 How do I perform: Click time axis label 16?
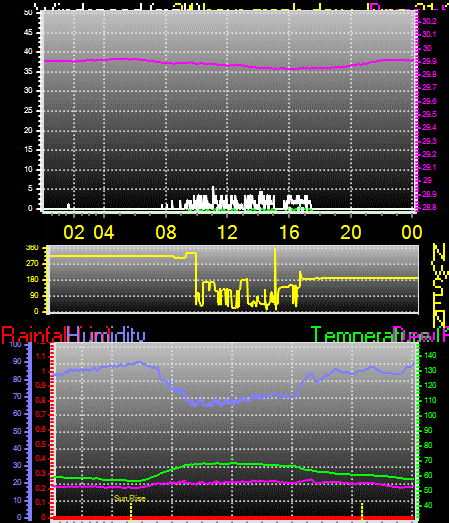click(289, 232)
